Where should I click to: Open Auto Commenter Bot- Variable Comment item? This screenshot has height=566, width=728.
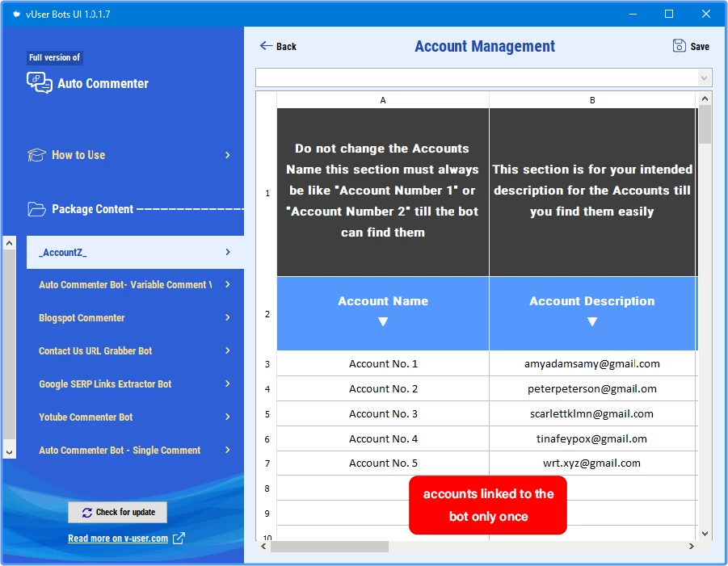(135, 284)
